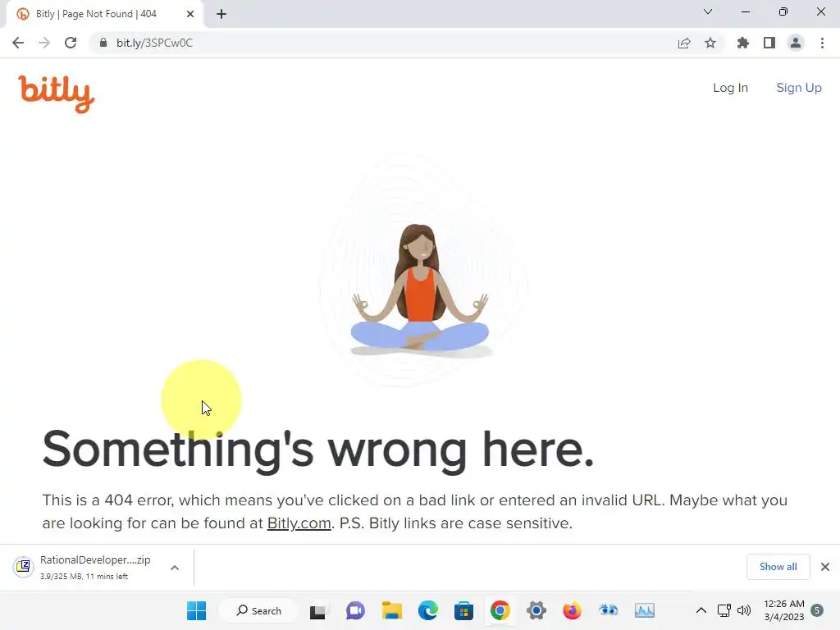
Task: Open notification badge showing 5
Action: coord(816,610)
